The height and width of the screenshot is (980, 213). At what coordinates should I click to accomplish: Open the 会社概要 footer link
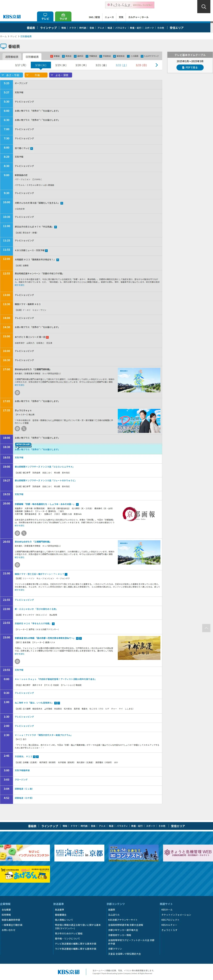coord(6,910)
